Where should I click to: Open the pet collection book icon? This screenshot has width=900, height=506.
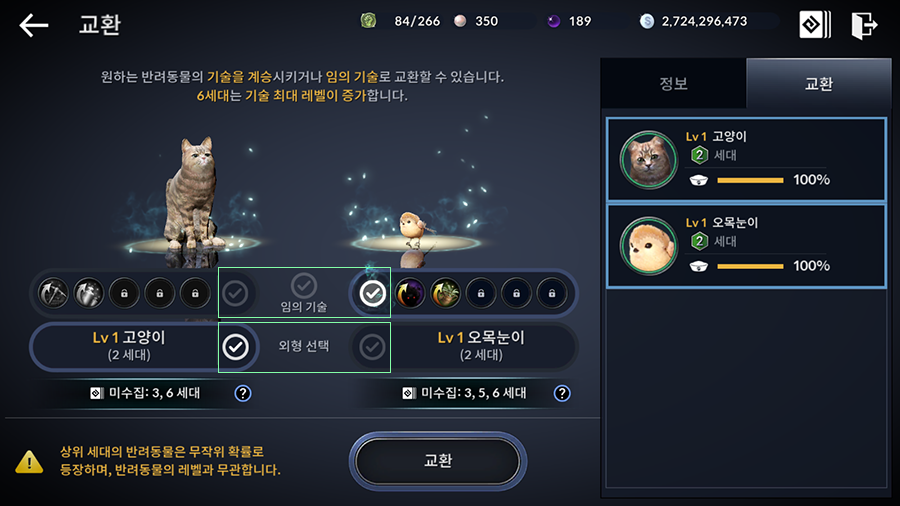pyautogui.click(x=815, y=25)
